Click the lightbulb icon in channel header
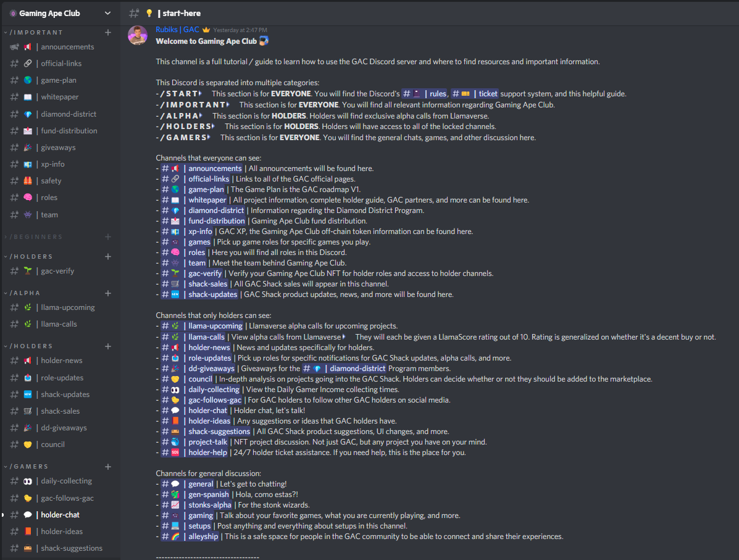 click(x=149, y=13)
